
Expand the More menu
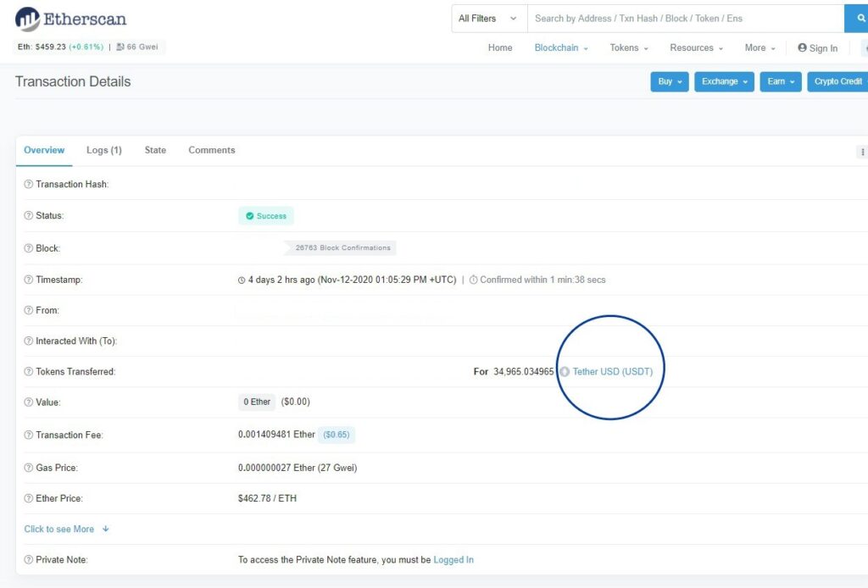(760, 48)
